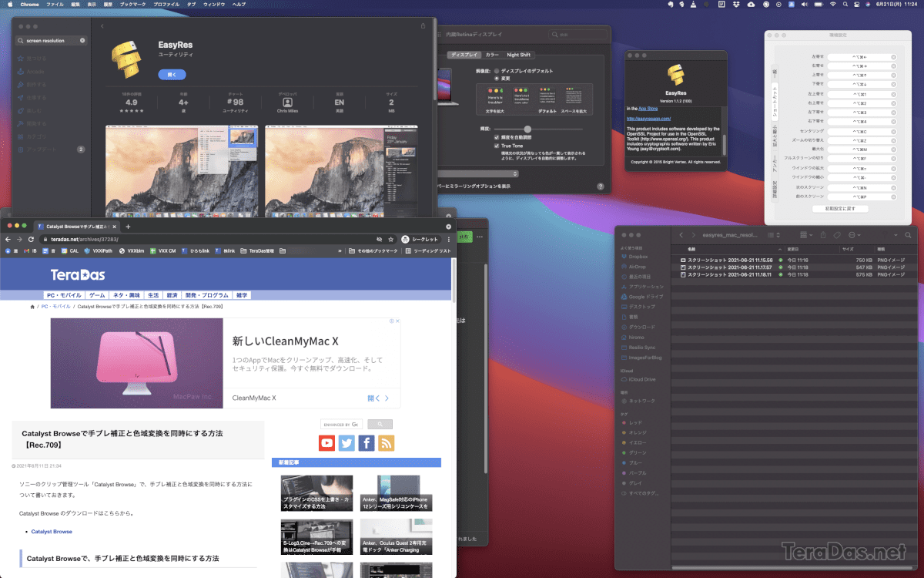Open the Twitter social icon

tap(346, 443)
